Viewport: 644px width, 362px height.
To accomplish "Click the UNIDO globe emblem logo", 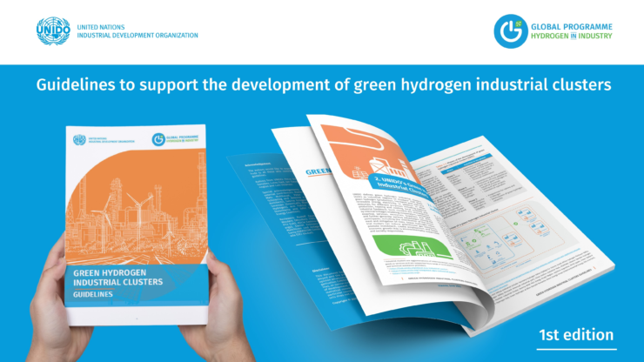I will [x=53, y=31].
